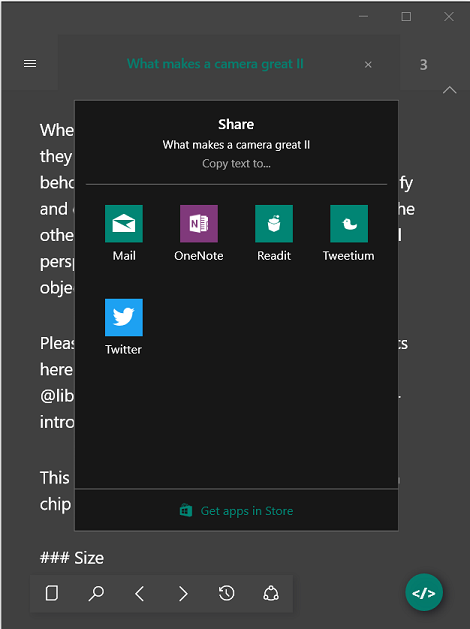Maximize the window
470x629 pixels.
click(x=406, y=16)
